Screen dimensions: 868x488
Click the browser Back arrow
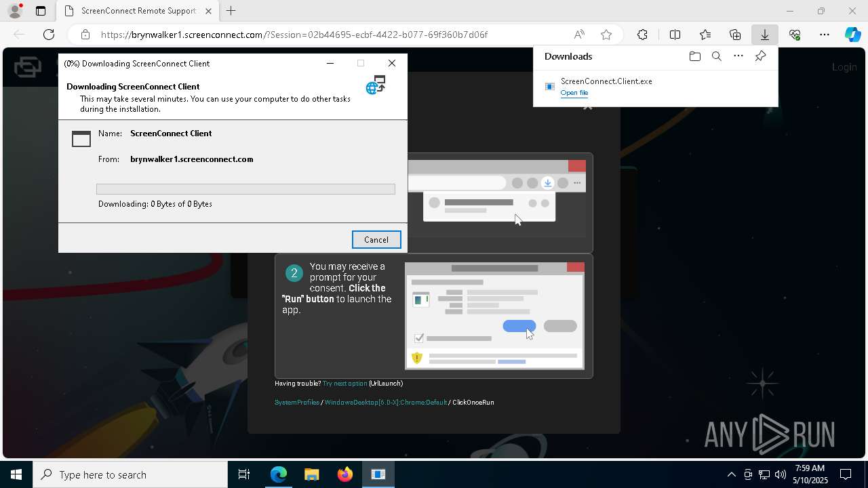pos(19,35)
